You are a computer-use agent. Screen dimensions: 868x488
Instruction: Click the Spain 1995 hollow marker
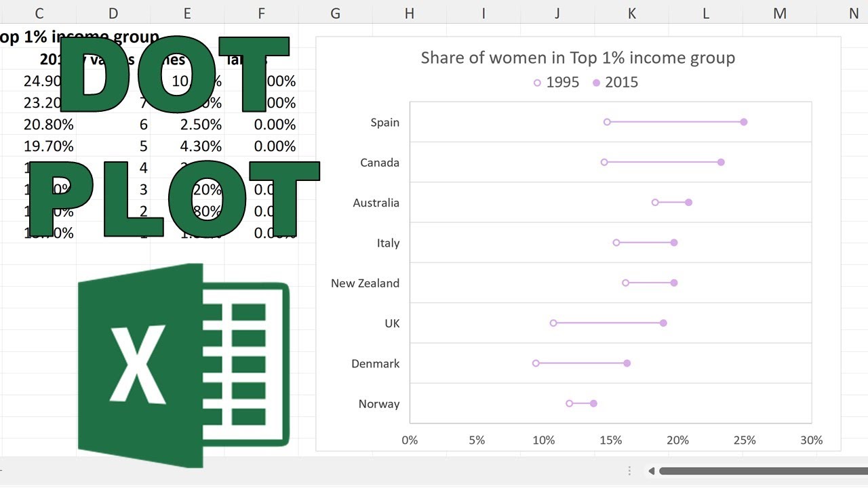607,122
